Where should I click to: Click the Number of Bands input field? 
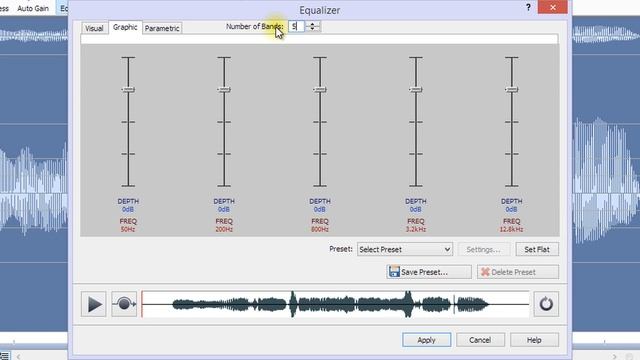point(297,27)
